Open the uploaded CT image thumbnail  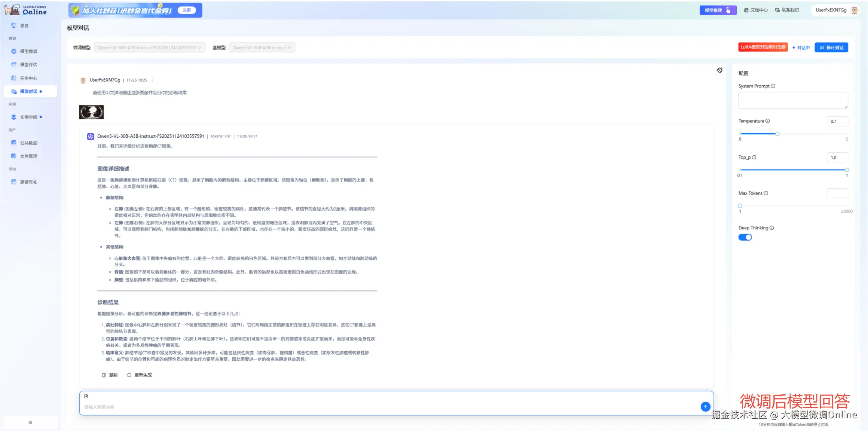pyautogui.click(x=91, y=112)
